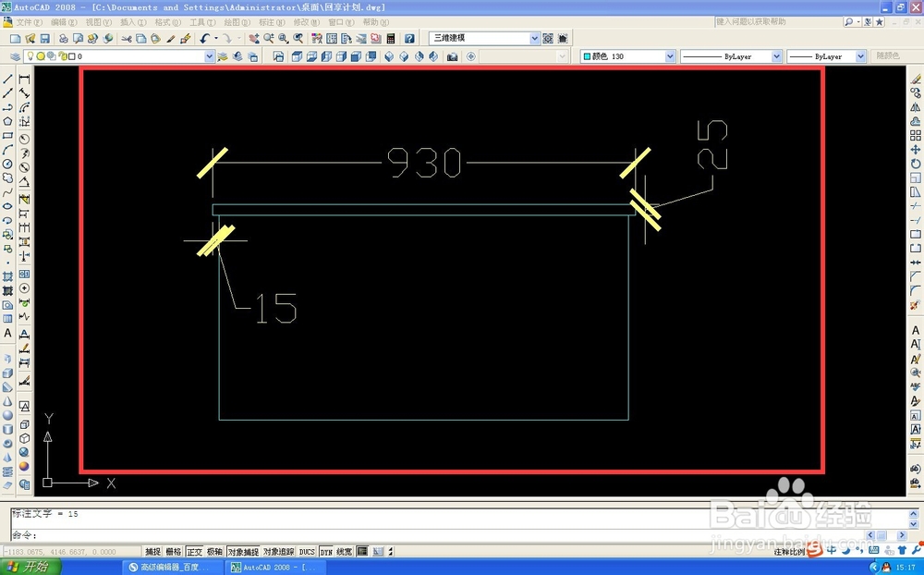Open the Properties palette icon
Viewport: 924px width, 575px height.
[317, 39]
